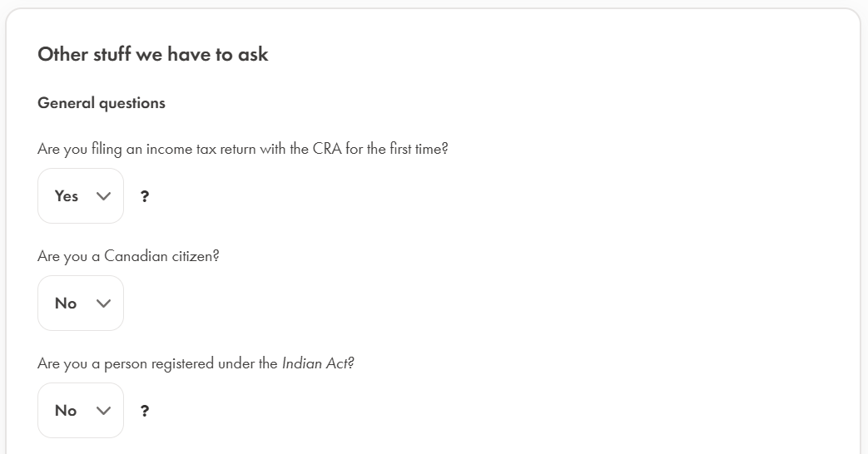Viewport: 868px width, 454px height.
Task: Click the "No" value under the Indian Act question
Action: coord(66,411)
